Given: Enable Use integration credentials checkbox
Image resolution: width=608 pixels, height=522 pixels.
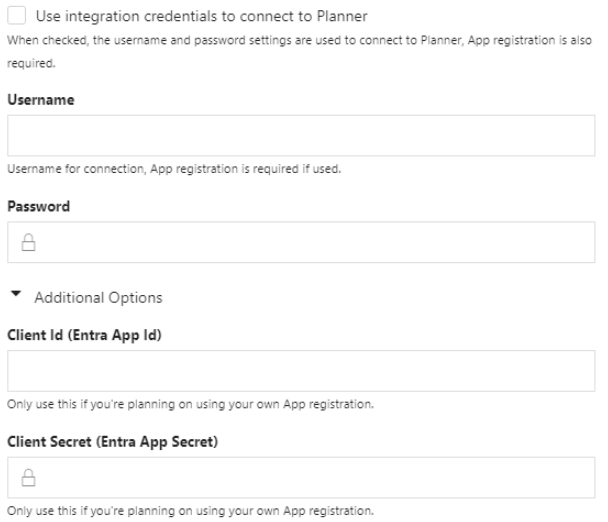Looking at the screenshot, I should (x=17, y=16).
